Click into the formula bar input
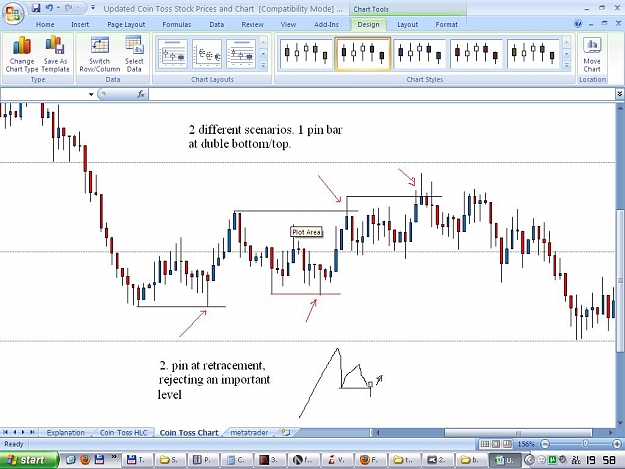Screen dimensions: 625x469 (x=382, y=94)
